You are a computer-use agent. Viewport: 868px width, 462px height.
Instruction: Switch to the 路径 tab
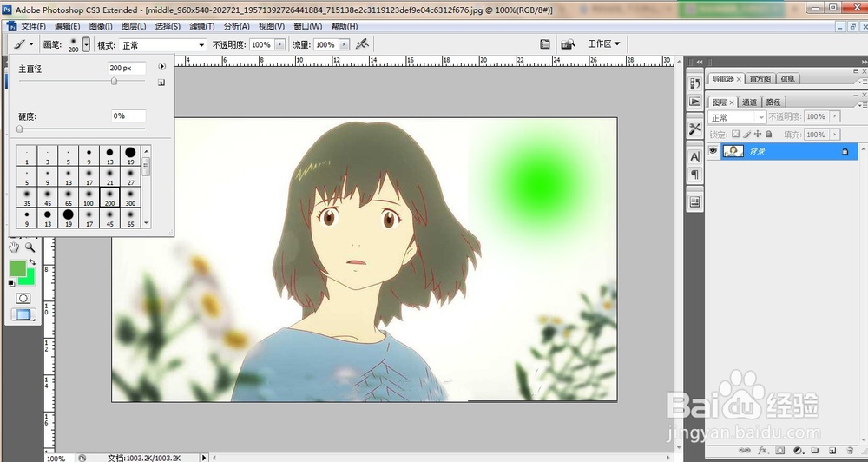[774, 102]
